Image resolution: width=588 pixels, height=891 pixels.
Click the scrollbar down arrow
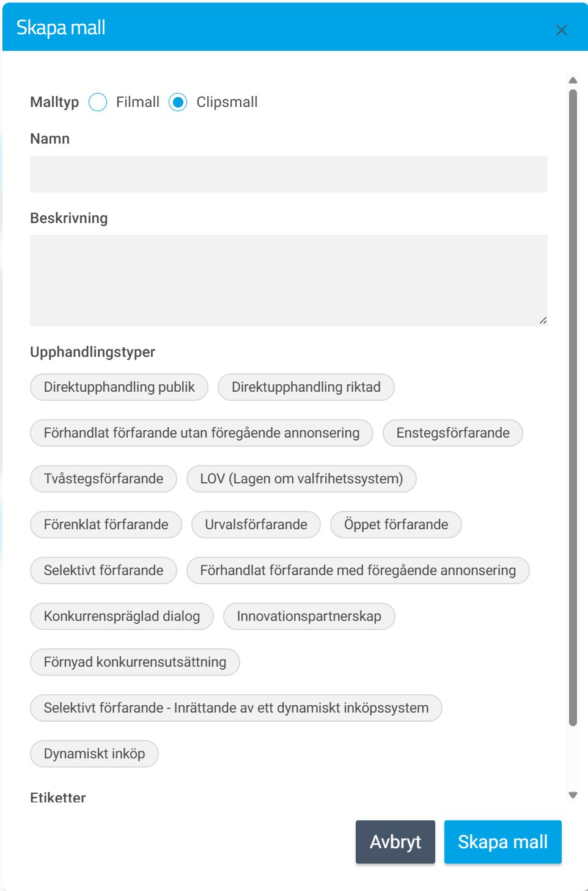[x=573, y=795]
